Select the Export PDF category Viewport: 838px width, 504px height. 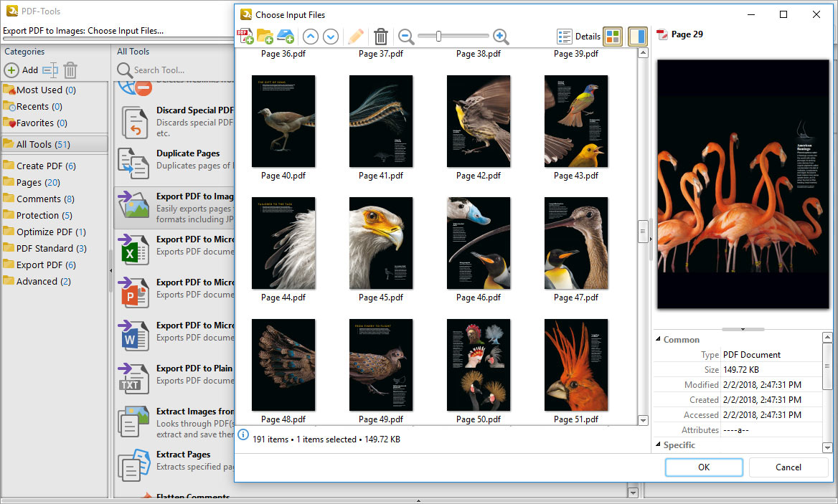pyautogui.click(x=39, y=265)
